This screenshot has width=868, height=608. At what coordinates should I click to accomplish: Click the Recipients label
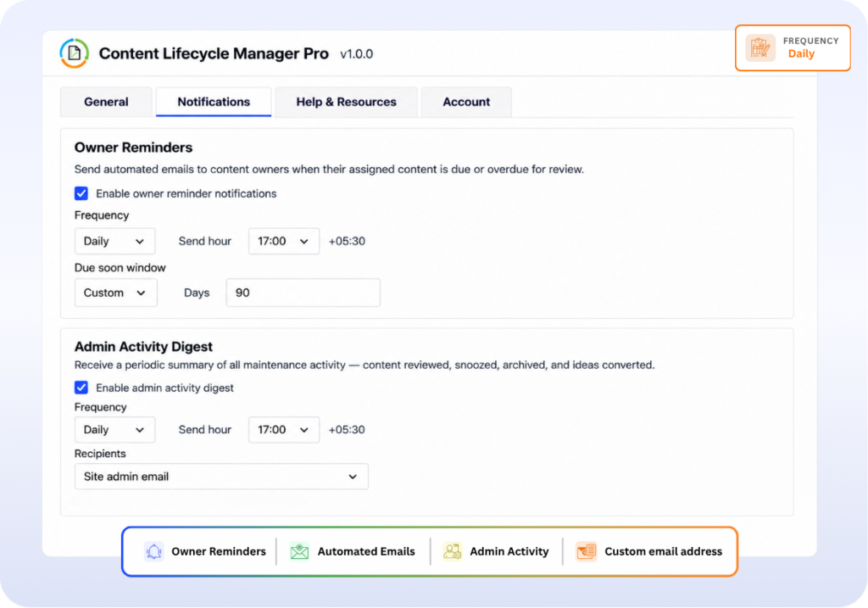pyautogui.click(x=100, y=454)
